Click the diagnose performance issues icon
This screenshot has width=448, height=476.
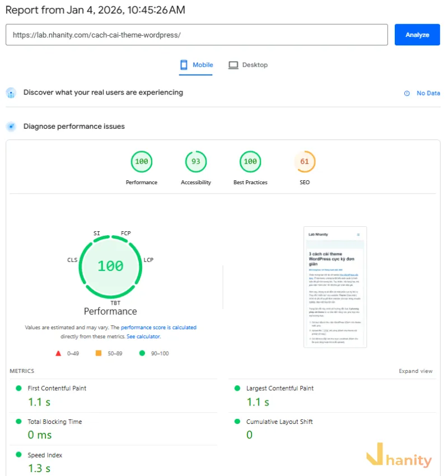pos(11,127)
